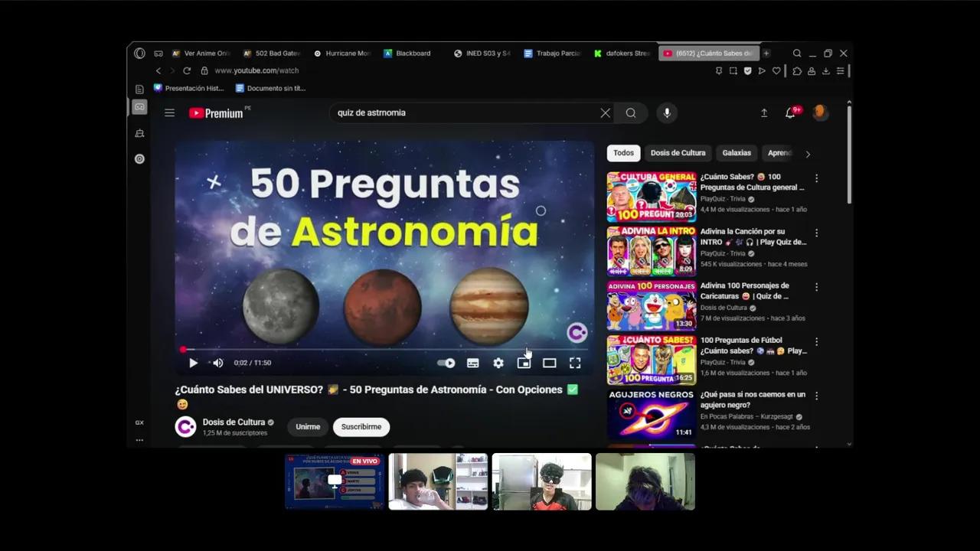Open Easy Setup menu in toolbar
The height and width of the screenshot is (551, 980).
pos(840,71)
